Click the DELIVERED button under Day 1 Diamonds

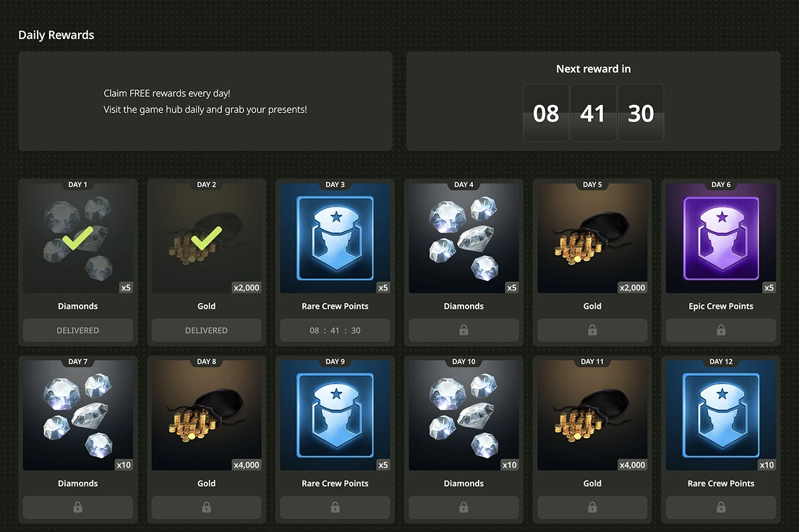[78, 330]
